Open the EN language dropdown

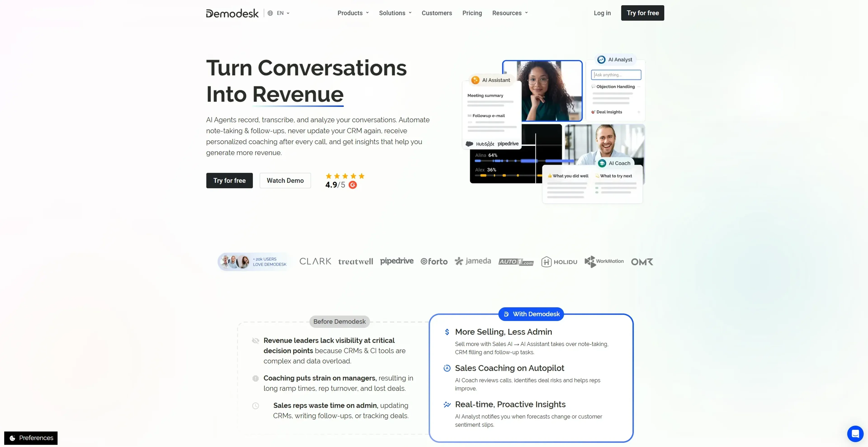coord(283,13)
